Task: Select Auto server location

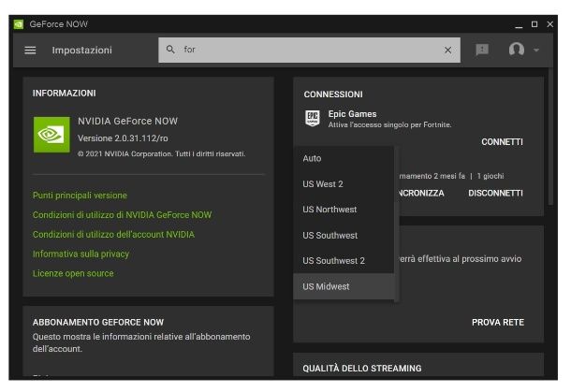Action: pyautogui.click(x=344, y=158)
